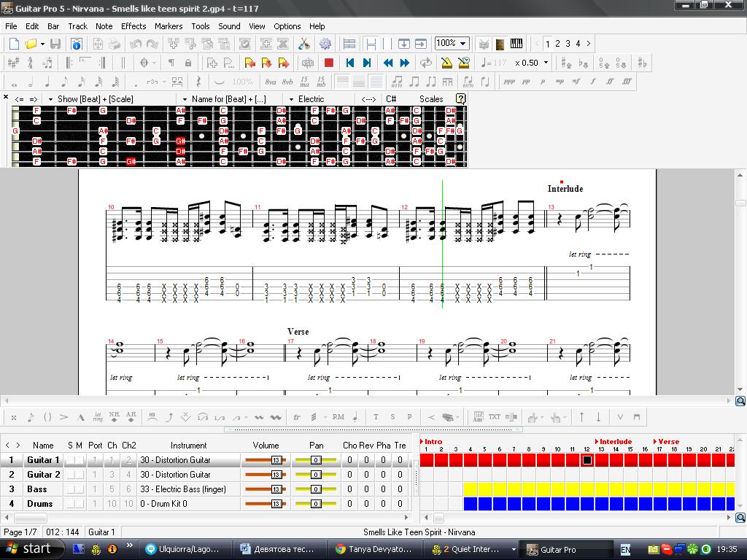Switch to track 4 in toolbar

pos(578,43)
